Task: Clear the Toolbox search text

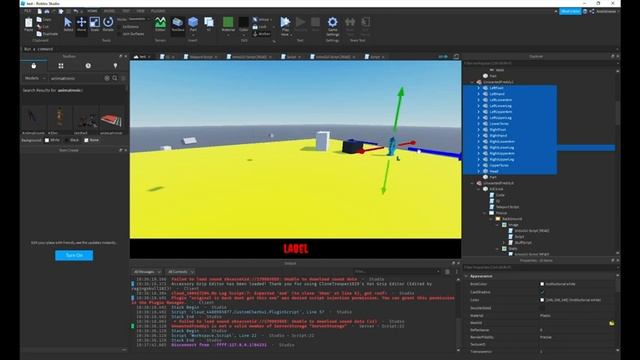Action: click(x=107, y=78)
